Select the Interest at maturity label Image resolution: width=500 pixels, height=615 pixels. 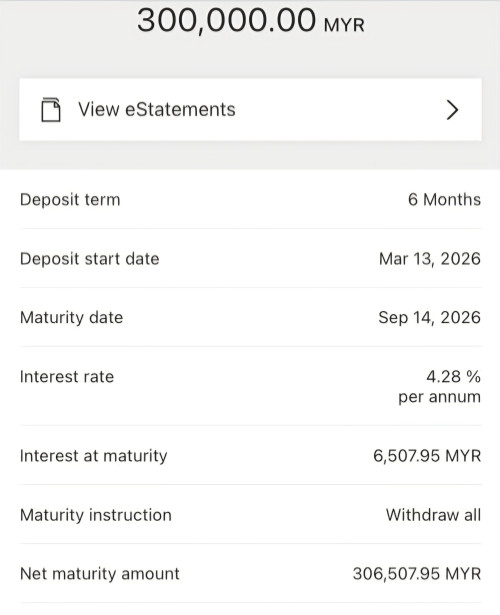[93, 456]
